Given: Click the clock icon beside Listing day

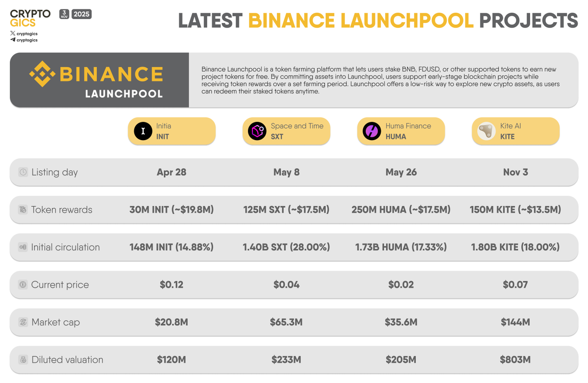Looking at the screenshot, I should tap(23, 172).
